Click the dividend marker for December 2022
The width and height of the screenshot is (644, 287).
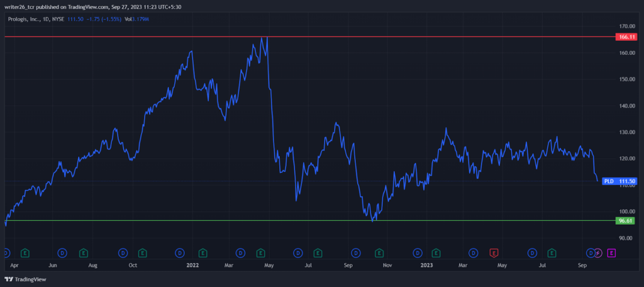[418, 252]
